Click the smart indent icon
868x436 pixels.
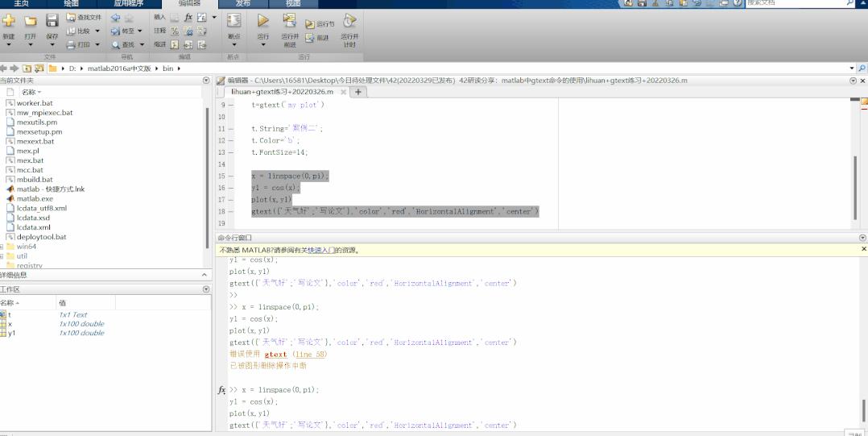point(175,45)
